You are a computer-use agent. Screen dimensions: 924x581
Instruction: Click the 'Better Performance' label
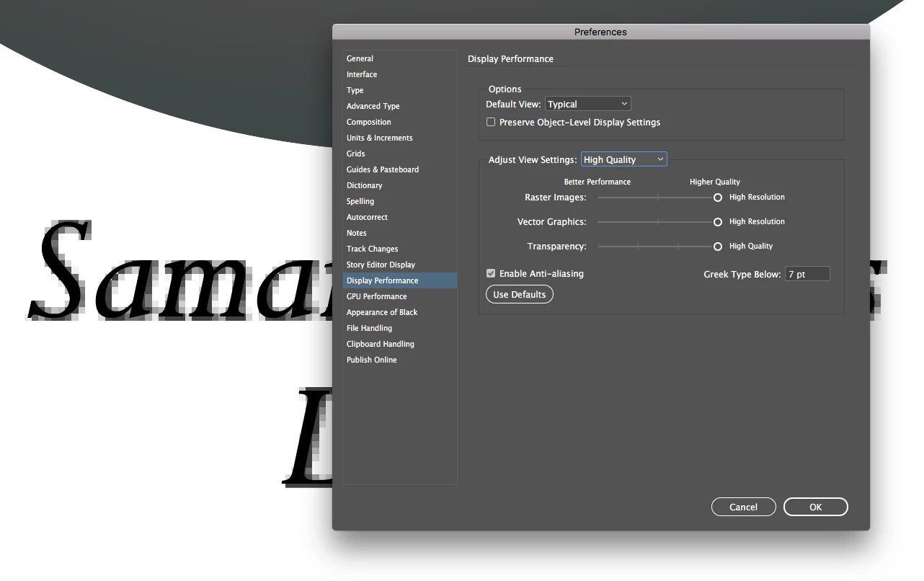coord(598,182)
